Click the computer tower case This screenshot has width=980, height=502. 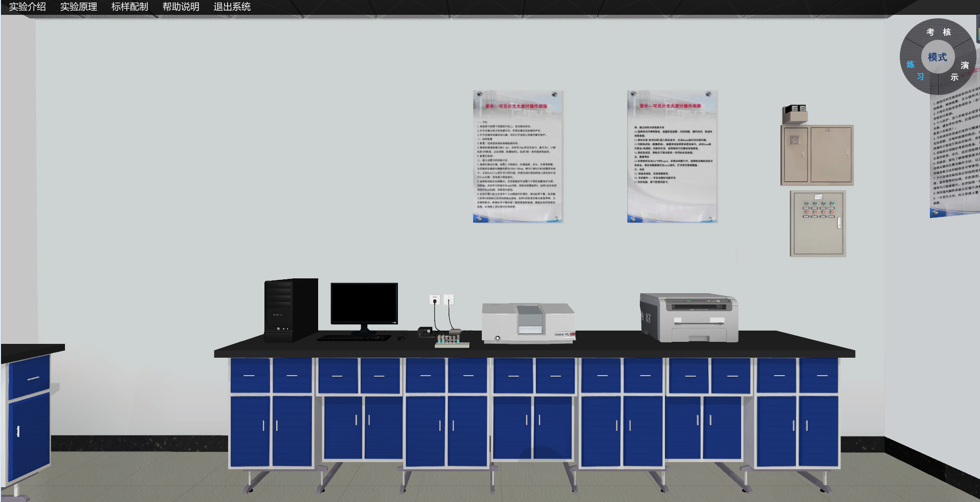290,310
